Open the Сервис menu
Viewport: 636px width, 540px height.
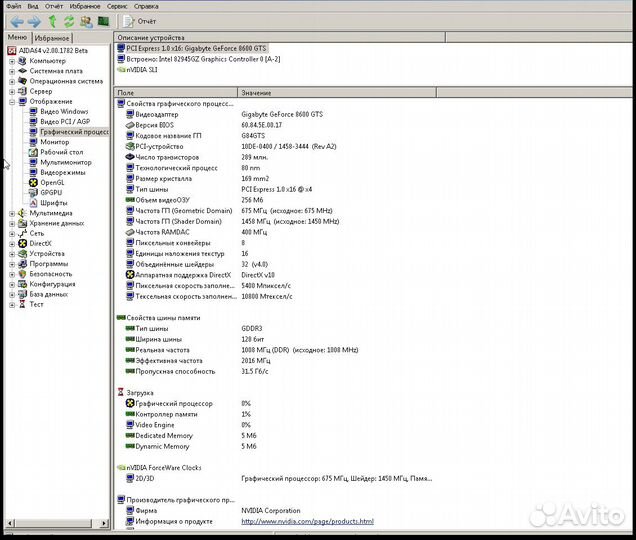tap(120, 6)
